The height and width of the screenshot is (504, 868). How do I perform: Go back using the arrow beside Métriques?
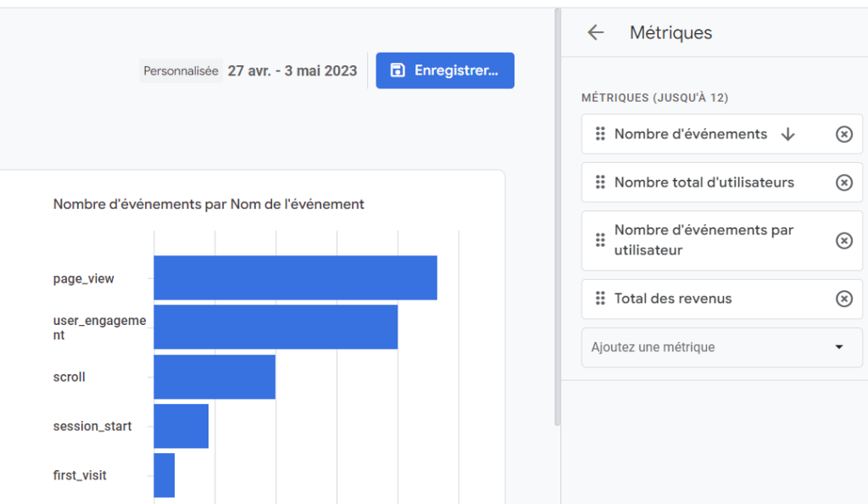point(595,33)
